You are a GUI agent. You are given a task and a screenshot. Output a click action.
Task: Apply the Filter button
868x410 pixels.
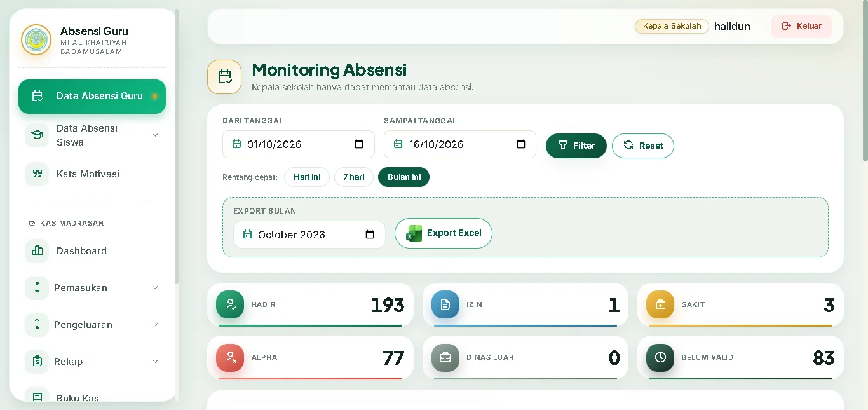(x=576, y=146)
